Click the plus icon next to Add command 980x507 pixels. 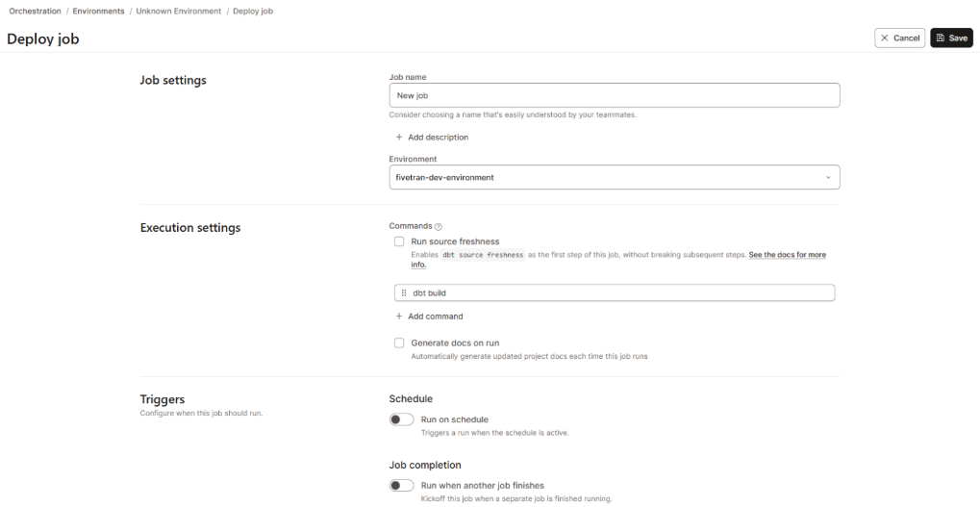tap(399, 317)
